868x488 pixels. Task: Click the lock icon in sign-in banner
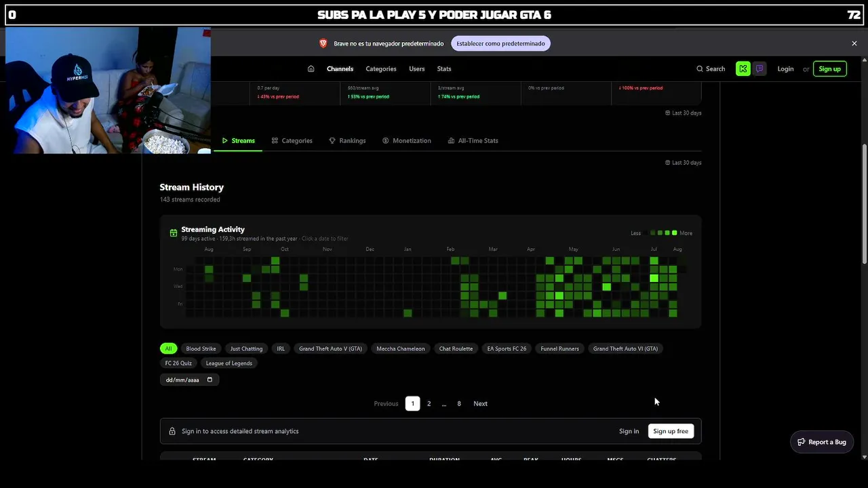[x=172, y=431]
